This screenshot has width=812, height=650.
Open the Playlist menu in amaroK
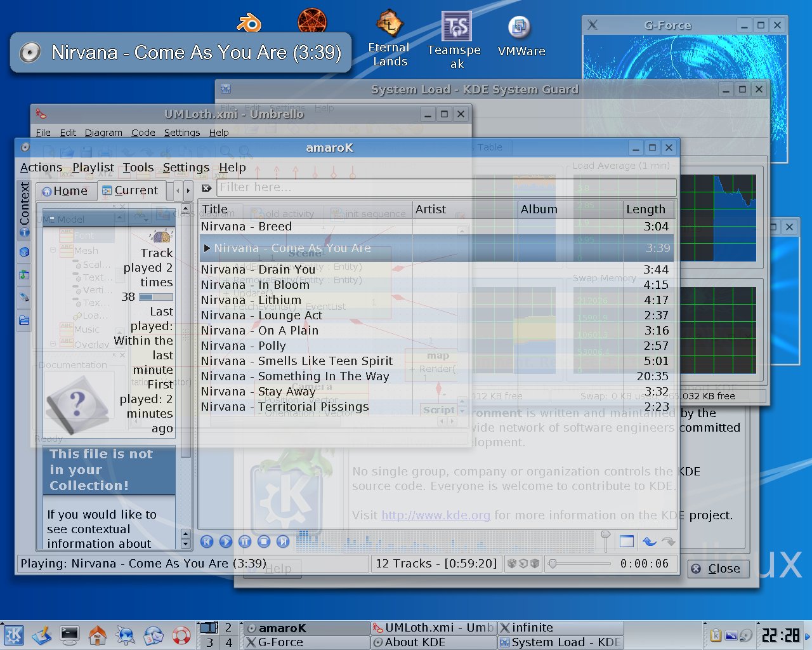pyautogui.click(x=93, y=168)
